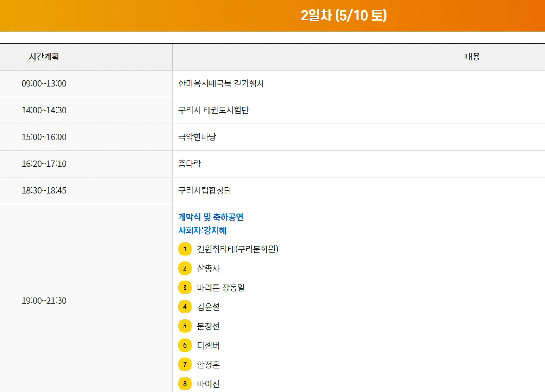
Task: Click the 국악한마당 program text
Action: (x=197, y=137)
